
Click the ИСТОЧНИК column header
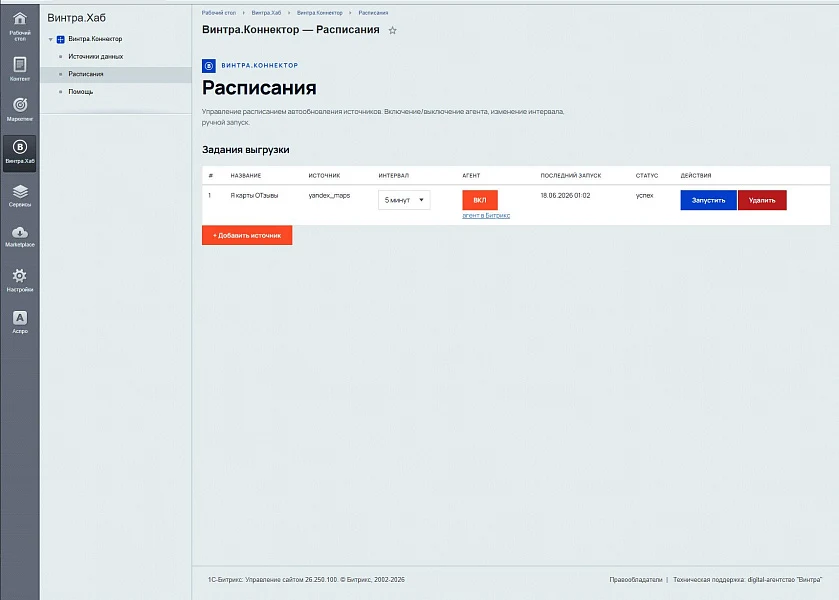pyautogui.click(x=324, y=176)
